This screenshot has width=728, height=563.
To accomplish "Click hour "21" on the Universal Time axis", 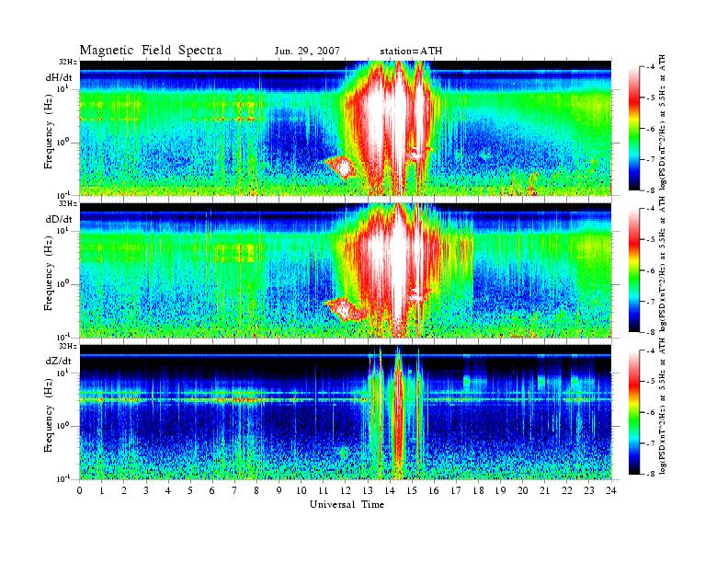I will point(545,491).
